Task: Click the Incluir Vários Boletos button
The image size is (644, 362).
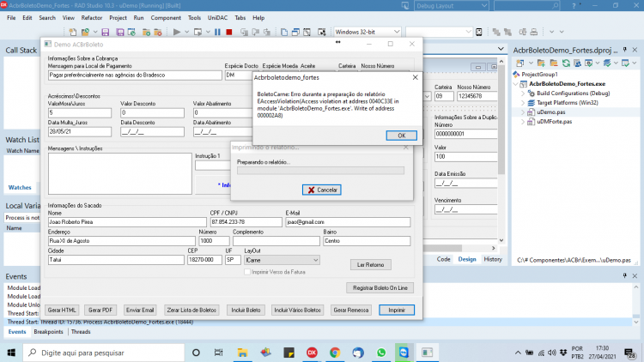Action: [297, 310]
